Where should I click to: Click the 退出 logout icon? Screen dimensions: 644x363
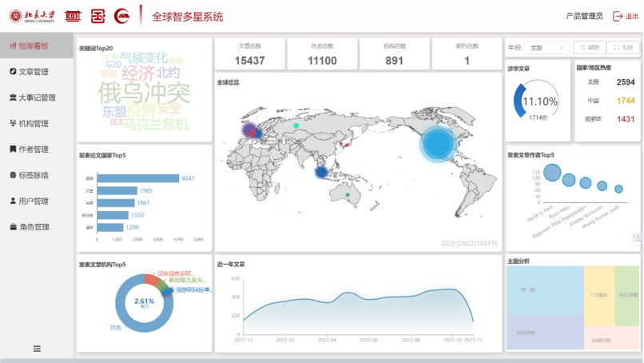pos(617,17)
